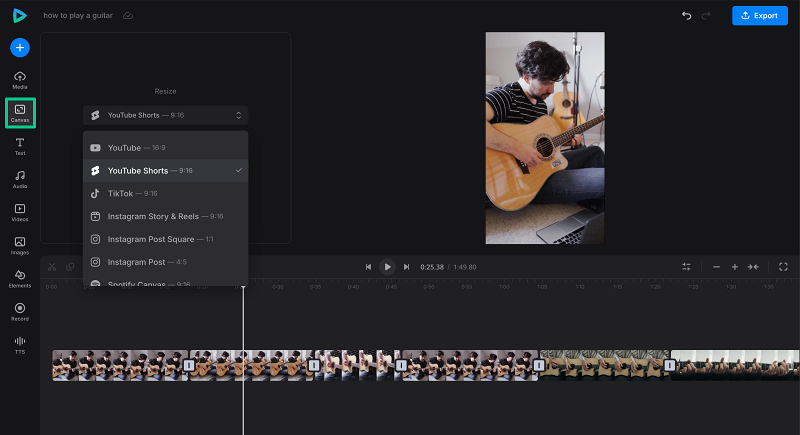Screen dimensions: 800x435
Task: Open the Images panel
Action: point(20,245)
